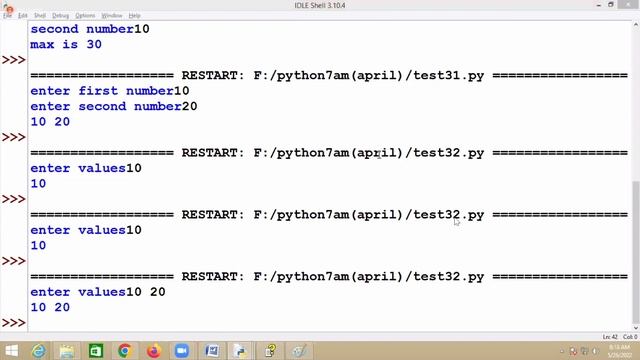640x360 pixels.
Task: Restore down the IDLE Shell window
Action: [x=611, y=5]
